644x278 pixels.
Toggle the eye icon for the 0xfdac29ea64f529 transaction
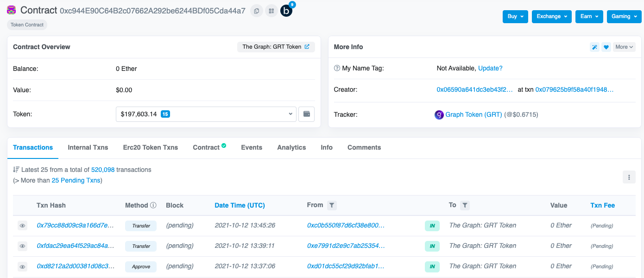[x=22, y=246]
